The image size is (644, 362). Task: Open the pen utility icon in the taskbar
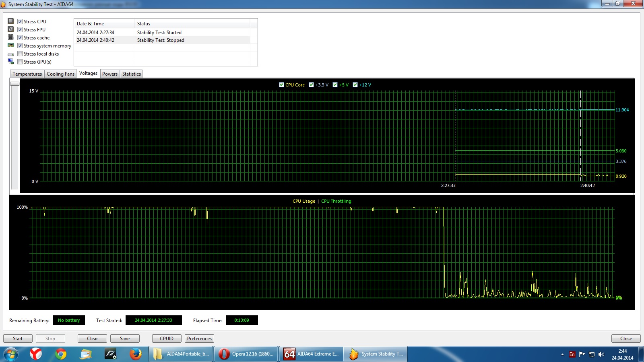tap(110, 354)
